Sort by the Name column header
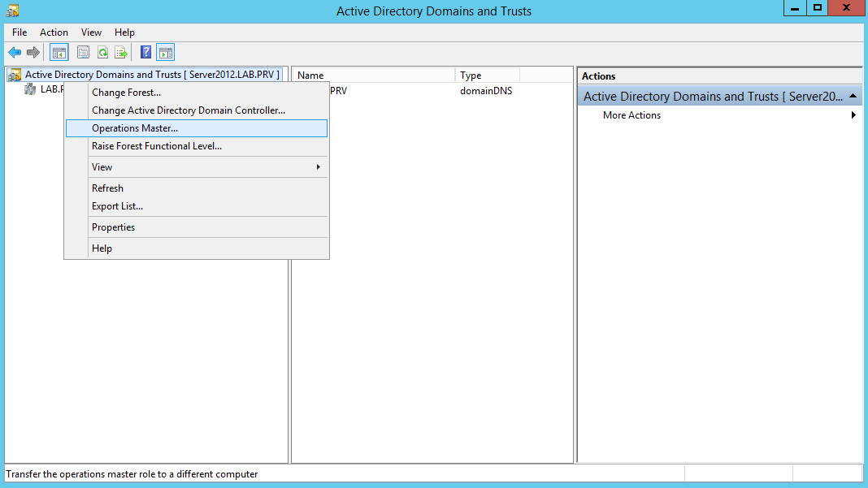868x488 pixels. point(373,76)
